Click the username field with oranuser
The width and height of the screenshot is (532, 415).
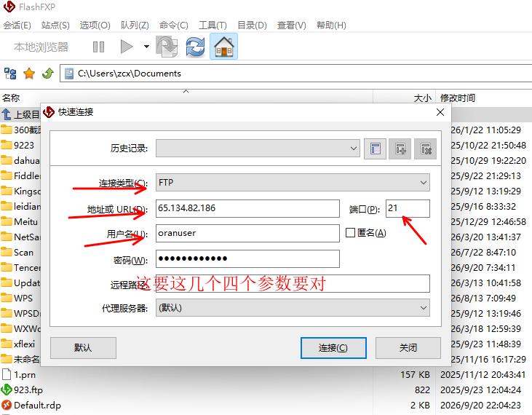pyautogui.click(x=247, y=233)
